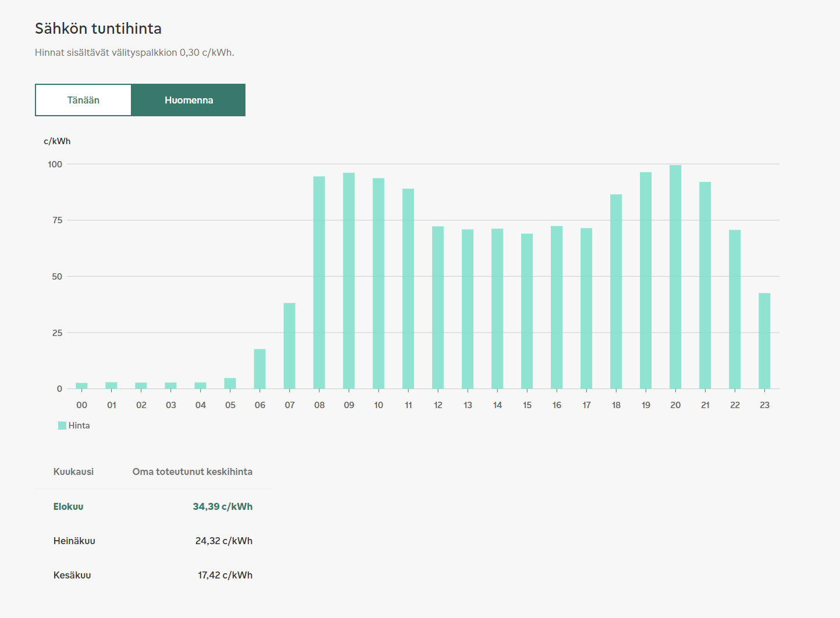
Task: Click the 34,39 c/kWh value
Action: [223, 506]
